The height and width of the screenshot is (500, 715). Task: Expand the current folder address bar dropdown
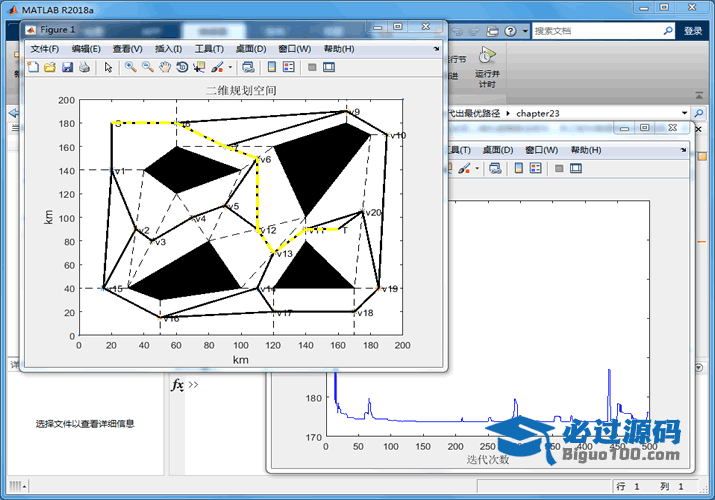(685, 113)
